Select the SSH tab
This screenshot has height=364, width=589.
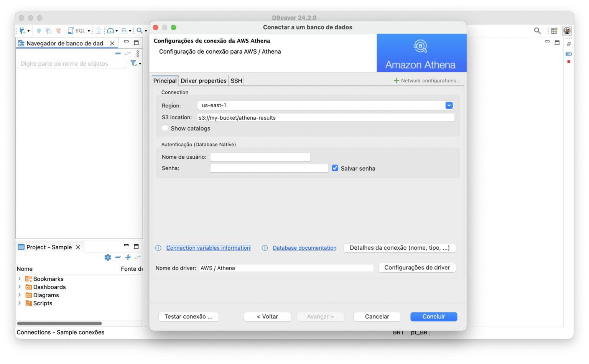[236, 81]
